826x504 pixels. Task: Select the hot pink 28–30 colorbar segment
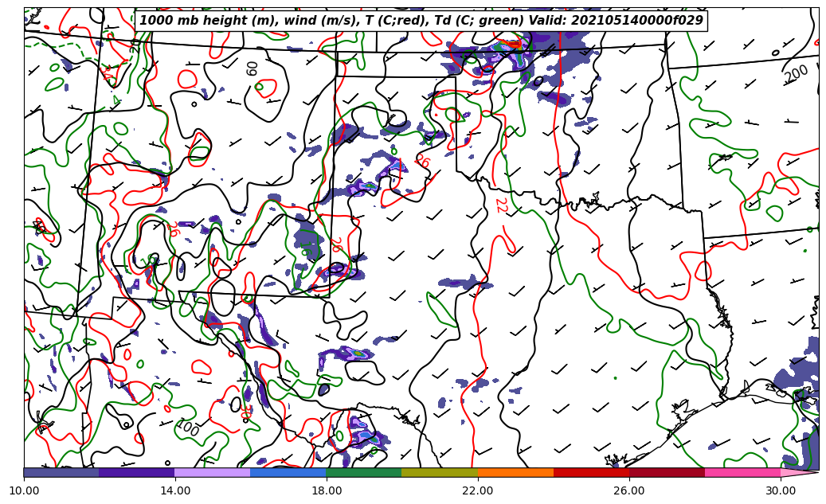click(x=743, y=472)
